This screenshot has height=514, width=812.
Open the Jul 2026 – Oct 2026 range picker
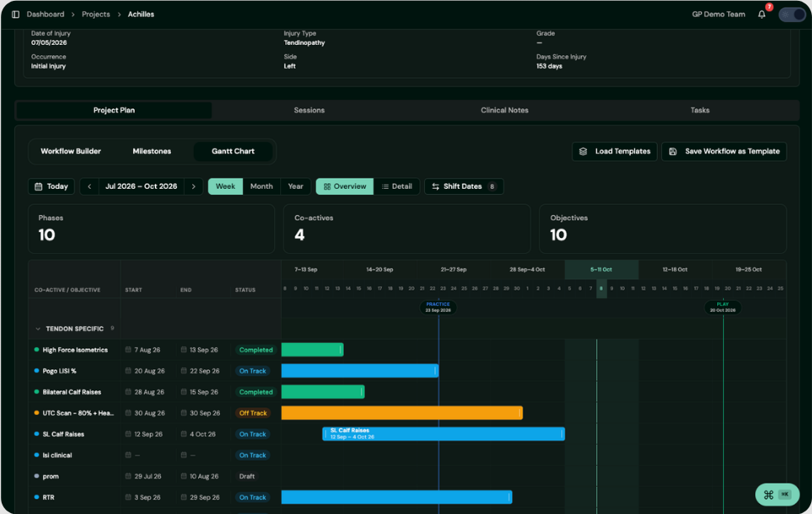coord(141,186)
